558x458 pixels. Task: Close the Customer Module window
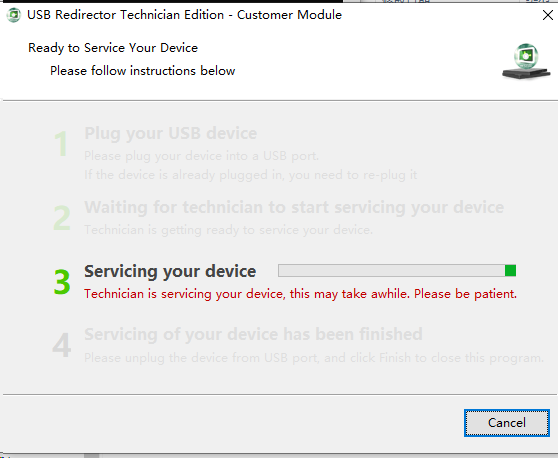click(x=548, y=15)
